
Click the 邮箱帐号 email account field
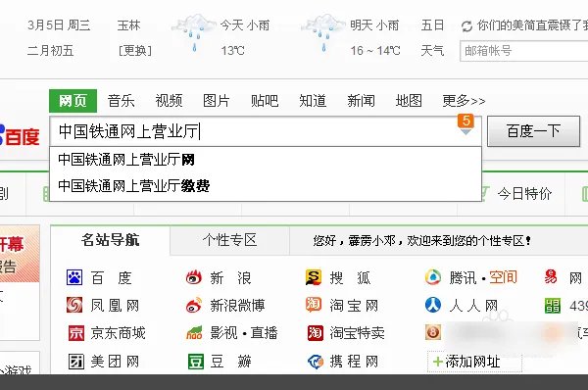[x=524, y=51]
